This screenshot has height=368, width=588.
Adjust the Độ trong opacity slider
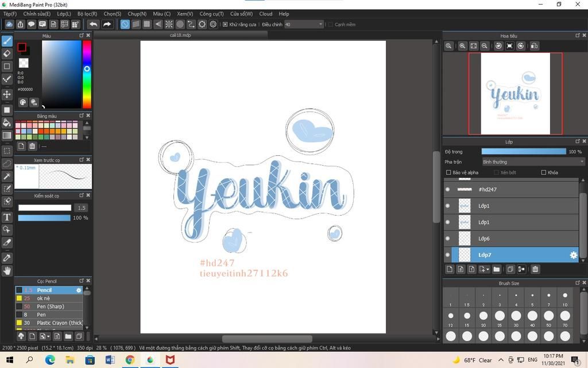[524, 152]
